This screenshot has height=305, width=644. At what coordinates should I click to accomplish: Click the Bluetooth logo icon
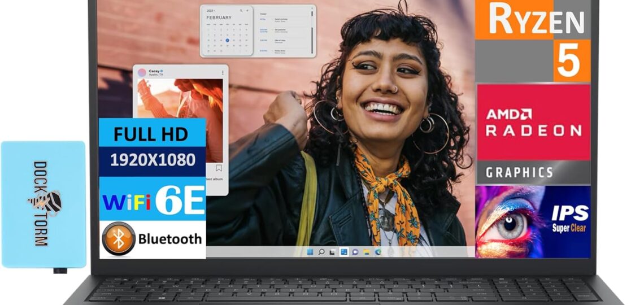(x=118, y=238)
